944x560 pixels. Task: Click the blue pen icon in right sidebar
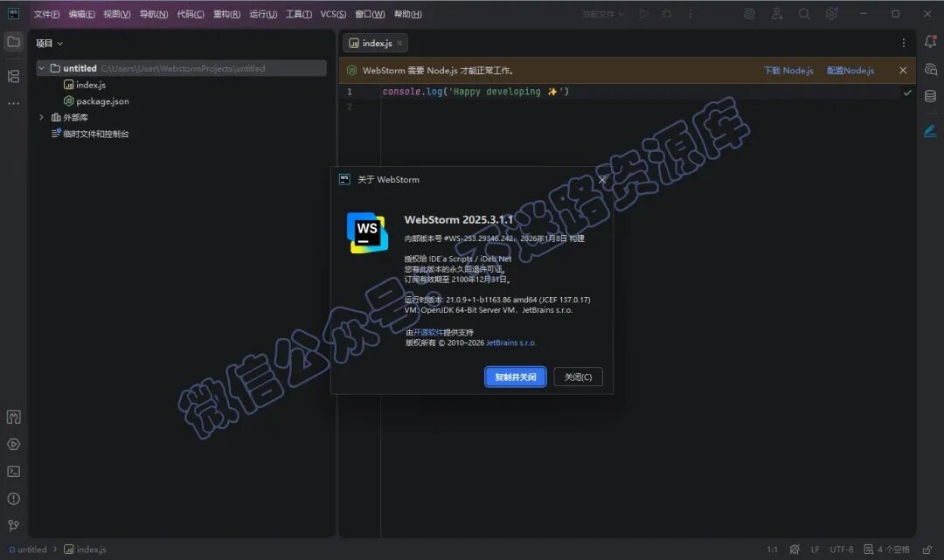click(x=930, y=131)
